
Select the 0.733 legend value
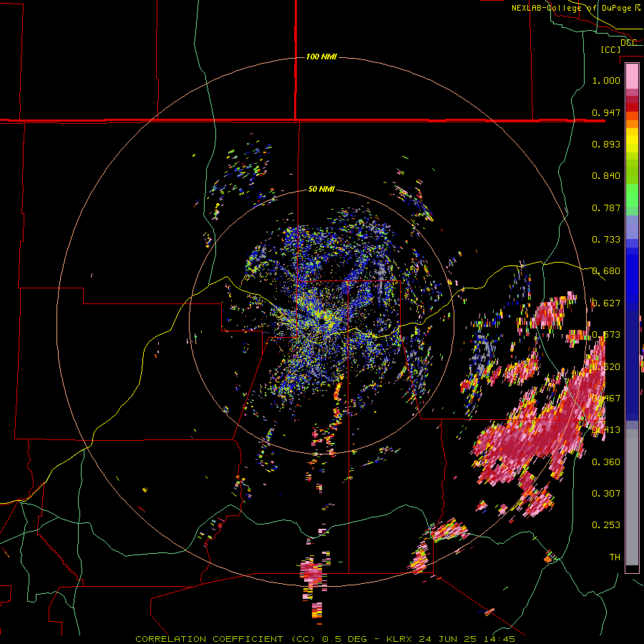point(606,240)
